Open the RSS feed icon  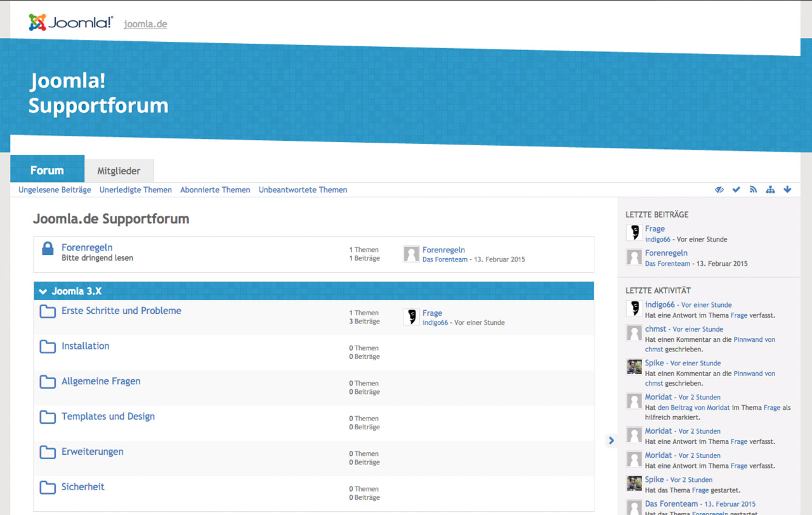pyautogui.click(x=753, y=190)
